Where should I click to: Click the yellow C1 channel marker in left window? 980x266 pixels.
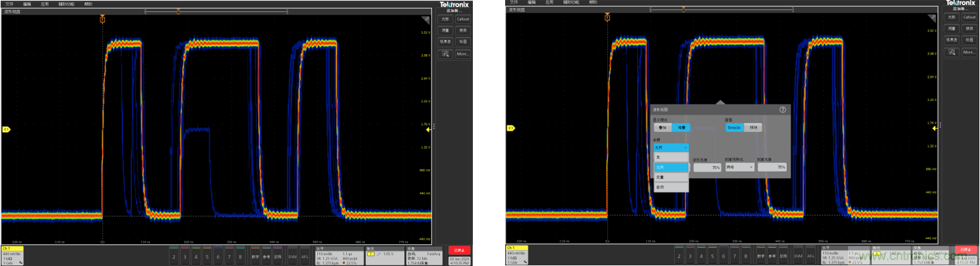pyautogui.click(x=6, y=129)
